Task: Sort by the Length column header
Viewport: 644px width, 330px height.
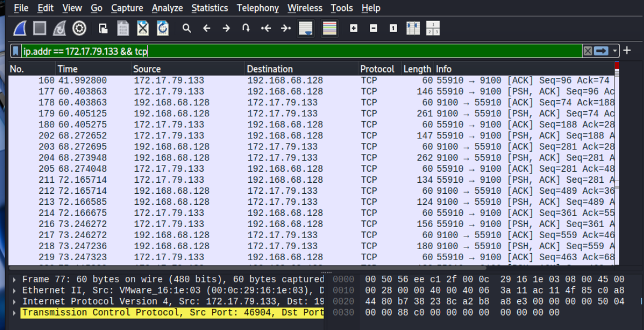Action: (x=418, y=69)
